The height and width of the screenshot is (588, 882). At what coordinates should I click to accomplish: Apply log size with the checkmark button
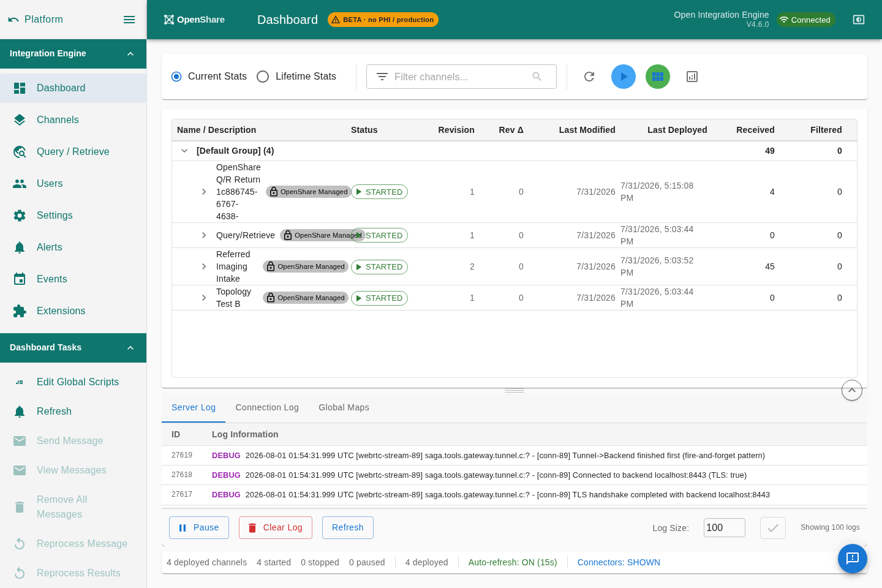(773, 528)
